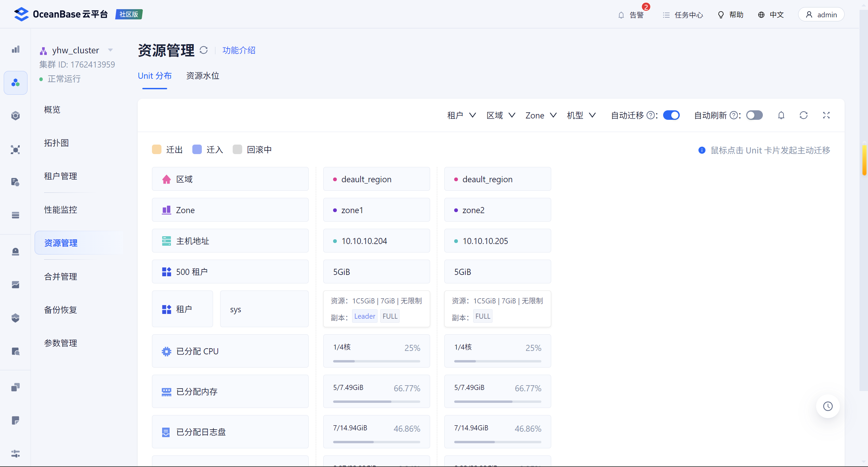The width and height of the screenshot is (868, 467).
Task: Expand the Zone filter dropdown
Action: click(541, 115)
